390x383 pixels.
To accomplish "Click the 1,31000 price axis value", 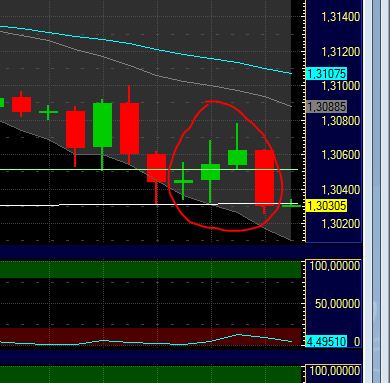I will pos(340,86).
